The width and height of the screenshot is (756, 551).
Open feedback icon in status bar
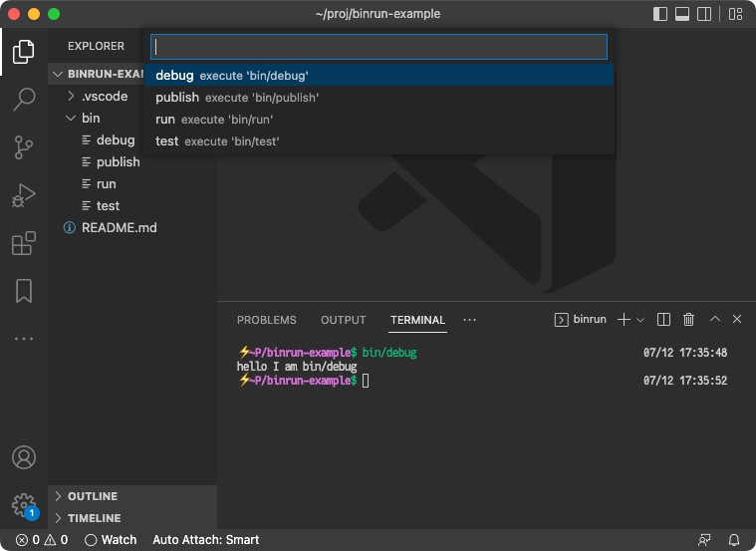coord(704,540)
